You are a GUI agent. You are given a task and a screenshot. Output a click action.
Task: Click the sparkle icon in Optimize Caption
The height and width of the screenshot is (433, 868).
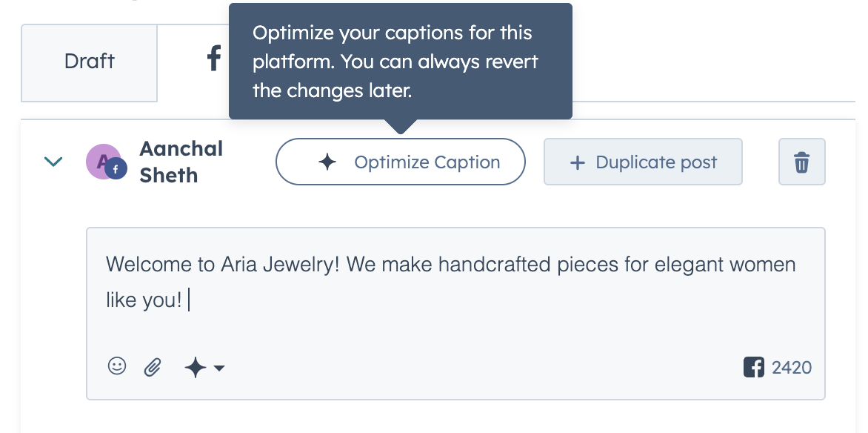click(327, 162)
